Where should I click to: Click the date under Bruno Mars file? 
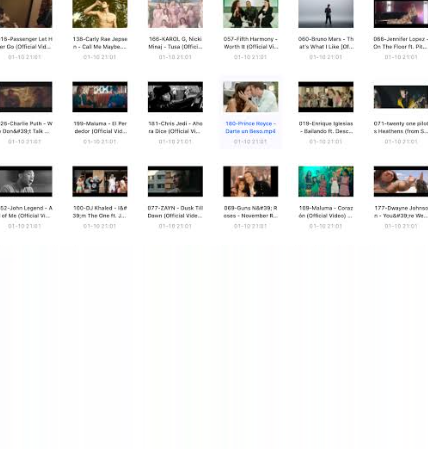[x=326, y=57]
